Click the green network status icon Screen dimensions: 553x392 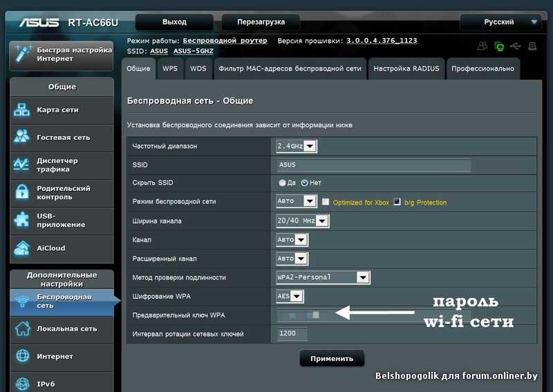point(499,46)
